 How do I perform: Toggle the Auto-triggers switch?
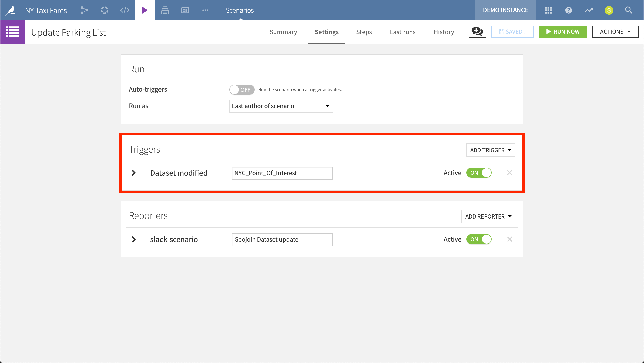coord(242,90)
